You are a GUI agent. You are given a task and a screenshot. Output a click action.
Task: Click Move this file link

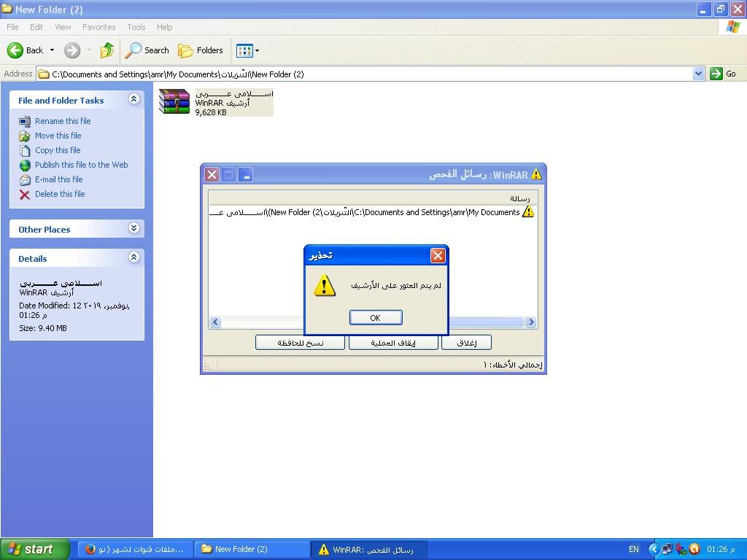click(x=58, y=136)
